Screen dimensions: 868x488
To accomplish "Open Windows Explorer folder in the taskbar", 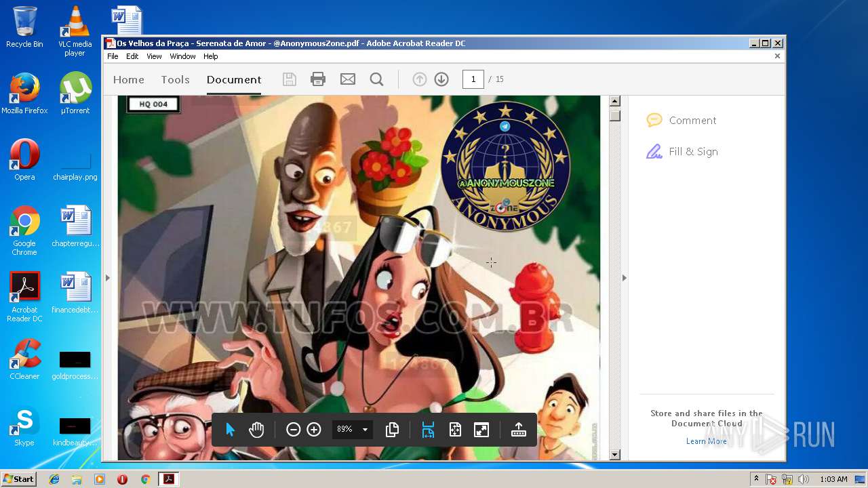I will click(77, 479).
